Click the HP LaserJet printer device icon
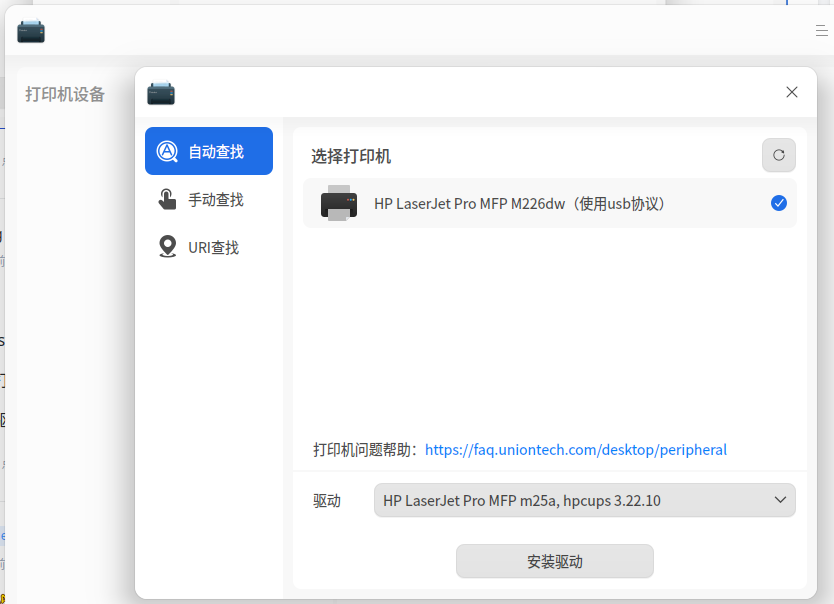 pyautogui.click(x=339, y=203)
